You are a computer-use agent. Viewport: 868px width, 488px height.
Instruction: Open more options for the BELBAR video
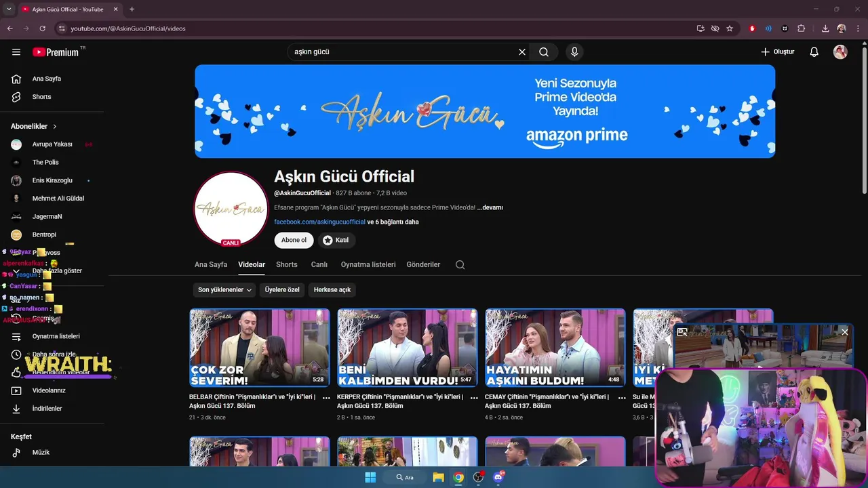click(326, 398)
